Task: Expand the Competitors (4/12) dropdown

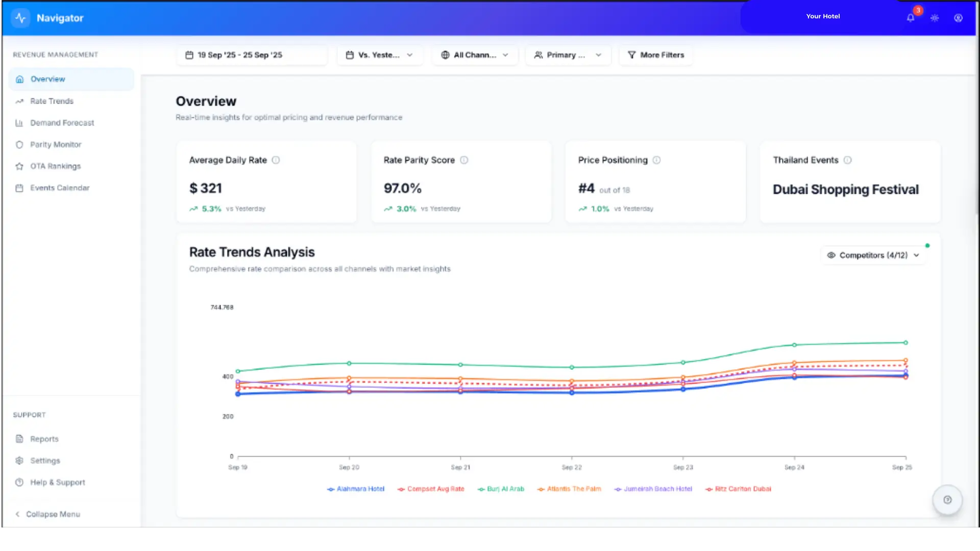Action: (x=873, y=255)
